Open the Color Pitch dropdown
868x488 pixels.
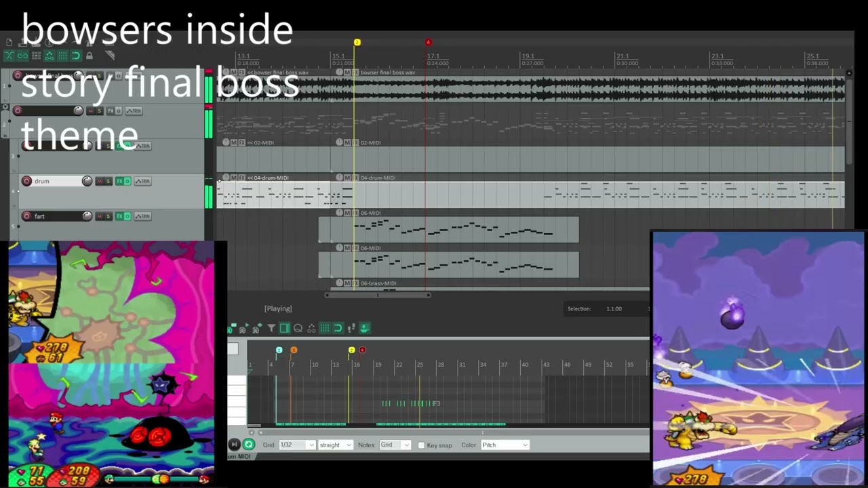coord(505,445)
